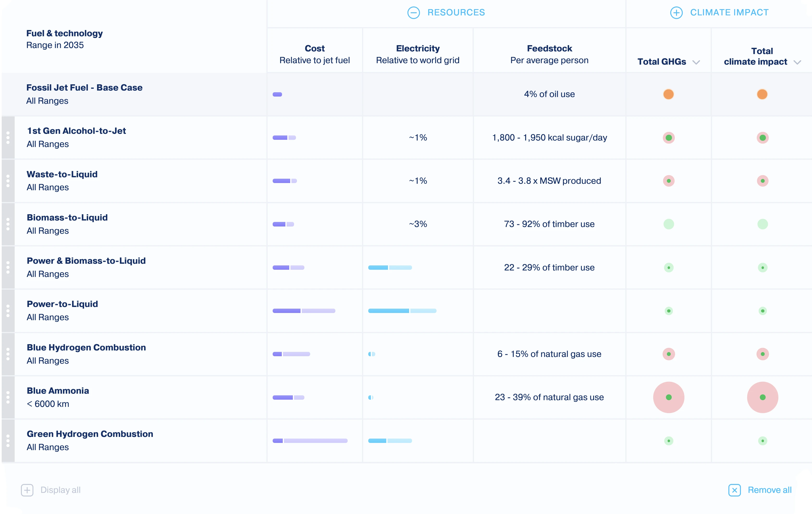This screenshot has width=812, height=514.
Task: Select the Biomass-to-Liquid row title
Action: pyautogui.click(x=67, y=218)
